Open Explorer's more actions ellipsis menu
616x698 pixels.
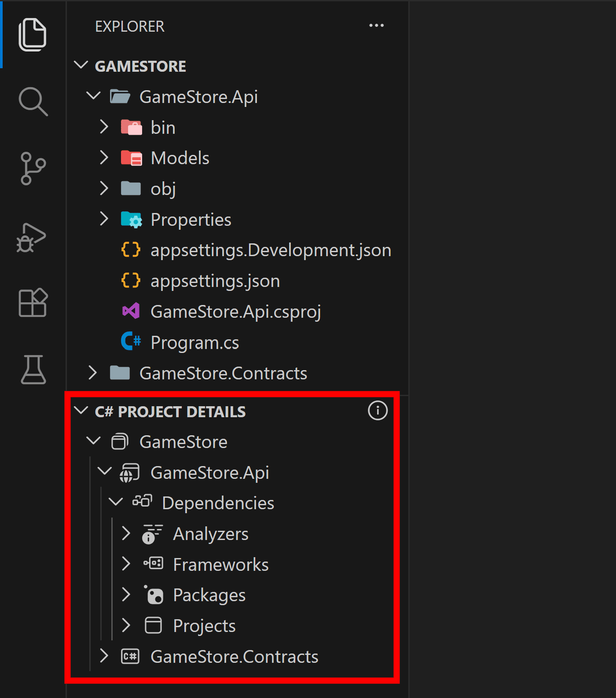[376, 26]
